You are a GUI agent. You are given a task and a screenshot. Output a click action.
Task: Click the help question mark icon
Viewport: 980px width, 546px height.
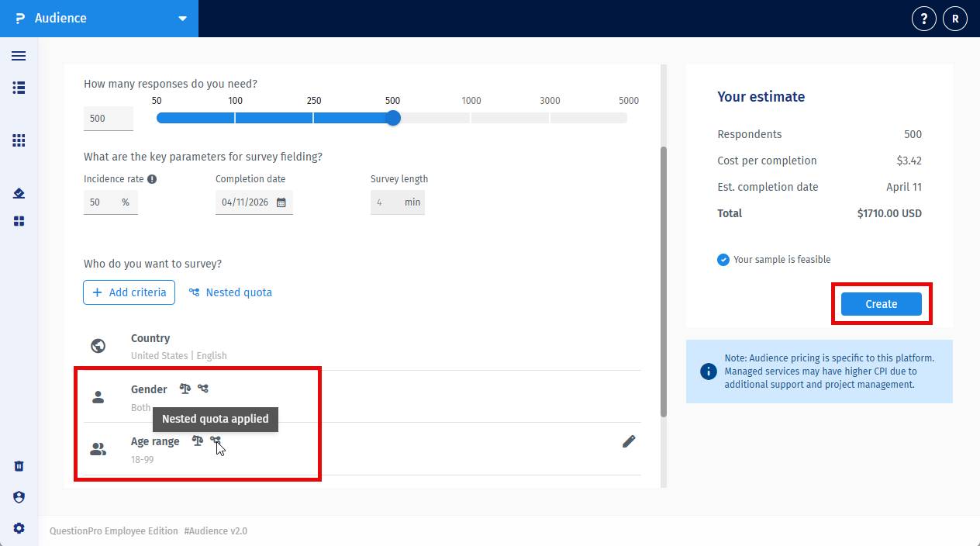[x=923, y=19]
